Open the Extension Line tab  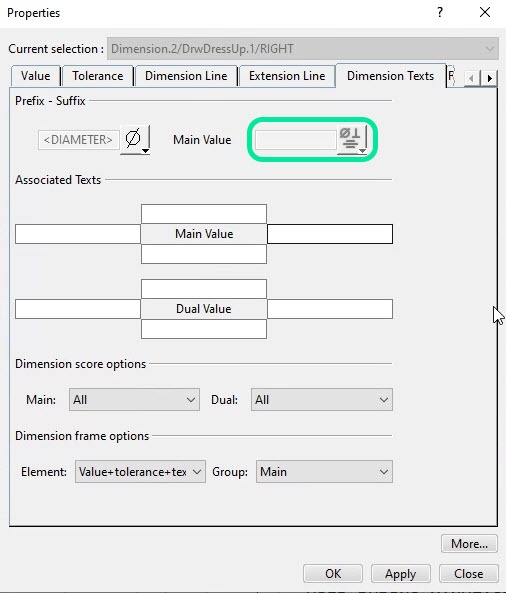tap(287, 76)
